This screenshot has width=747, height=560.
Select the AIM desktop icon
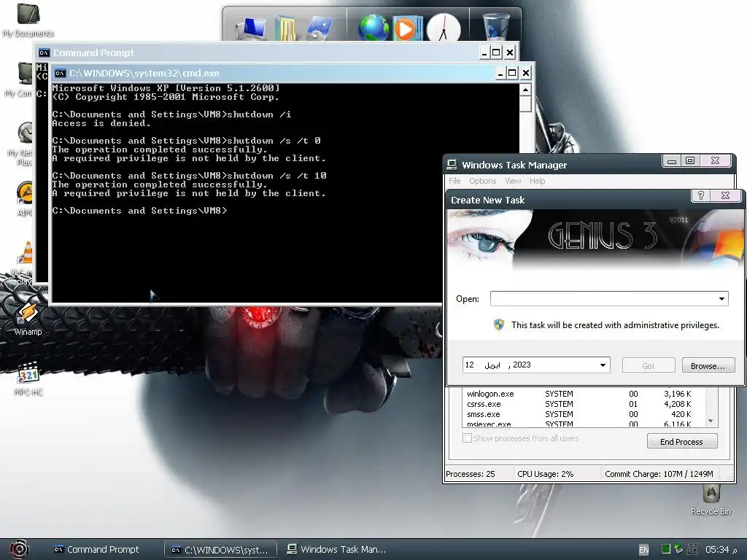tap(25, 199)
